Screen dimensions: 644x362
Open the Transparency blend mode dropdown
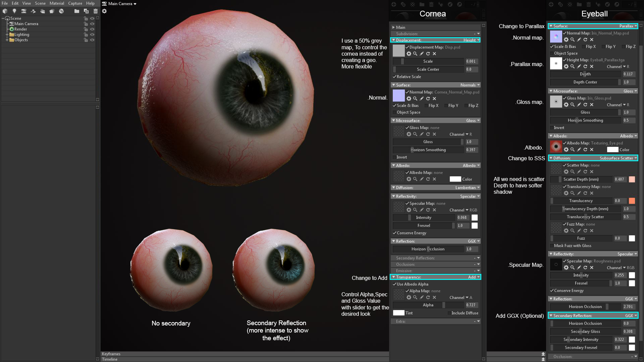(474, 277)
